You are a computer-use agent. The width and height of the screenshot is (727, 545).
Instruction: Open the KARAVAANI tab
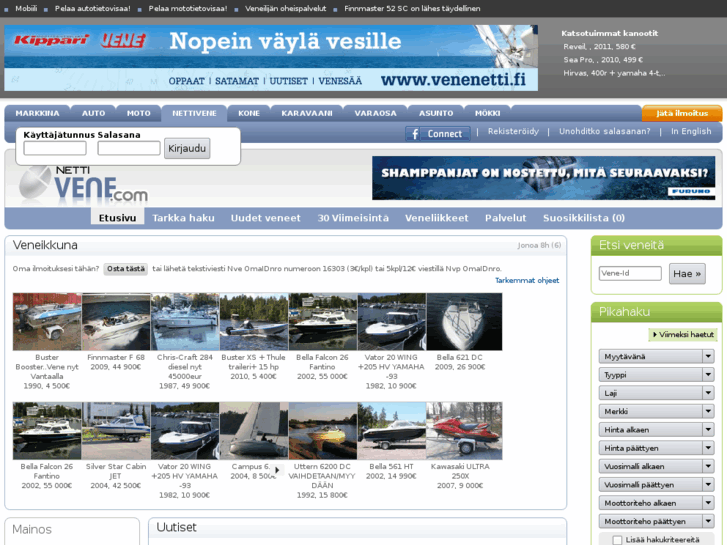[x=306, y=113]
